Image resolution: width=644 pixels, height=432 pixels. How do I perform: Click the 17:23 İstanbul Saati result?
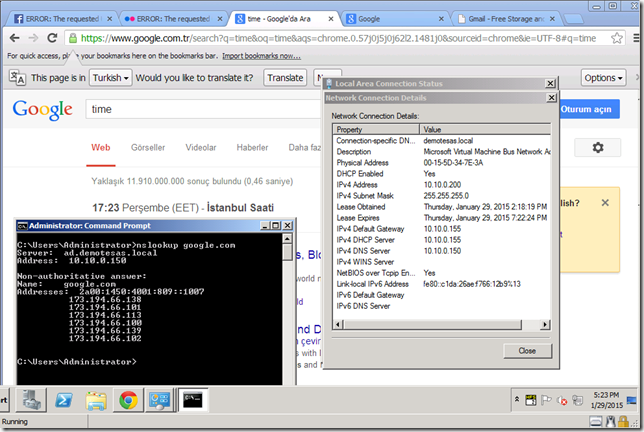tap(183, 207)
